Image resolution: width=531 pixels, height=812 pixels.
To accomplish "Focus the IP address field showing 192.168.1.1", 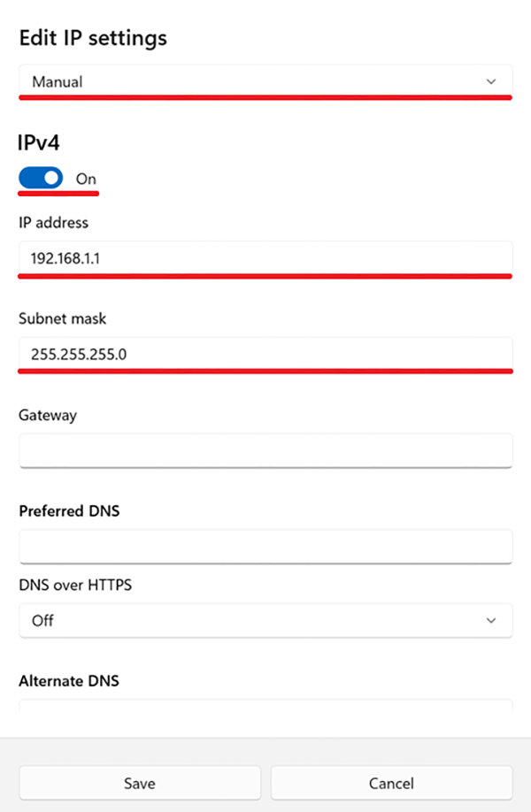I will (265, 258).
